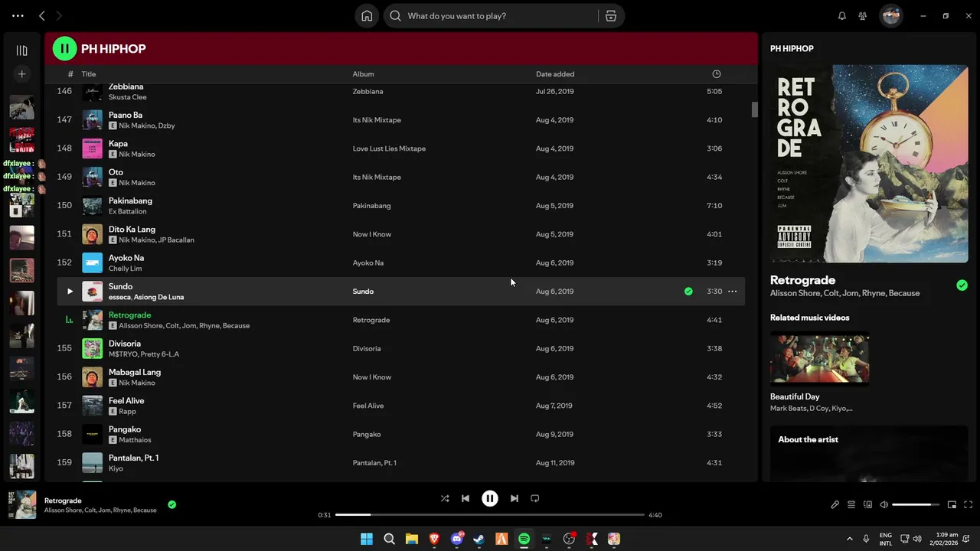Open Ex Battalion artist link

point(127,211)
